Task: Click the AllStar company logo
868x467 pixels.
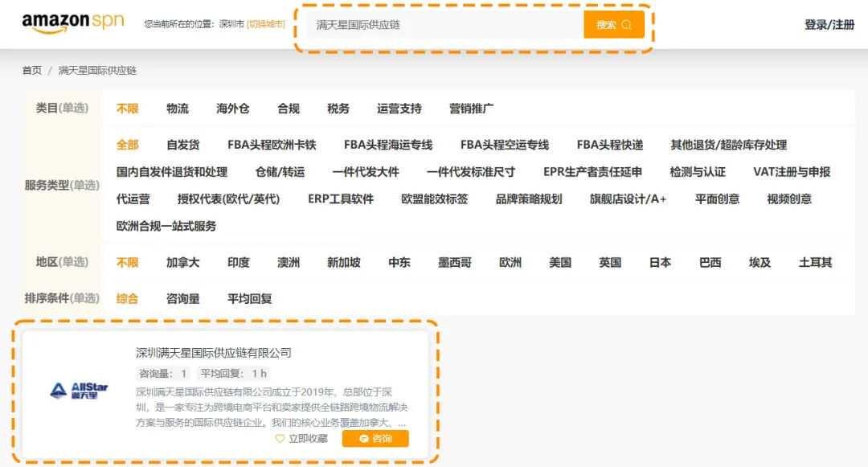Action: coord(80,390)
